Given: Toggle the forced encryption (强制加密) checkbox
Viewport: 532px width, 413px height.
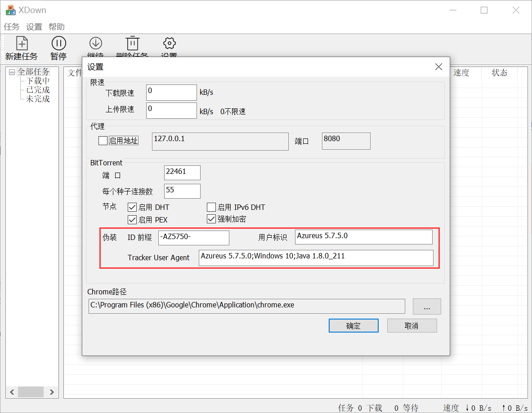Looking at the screenshot, I should coord(211,219).
